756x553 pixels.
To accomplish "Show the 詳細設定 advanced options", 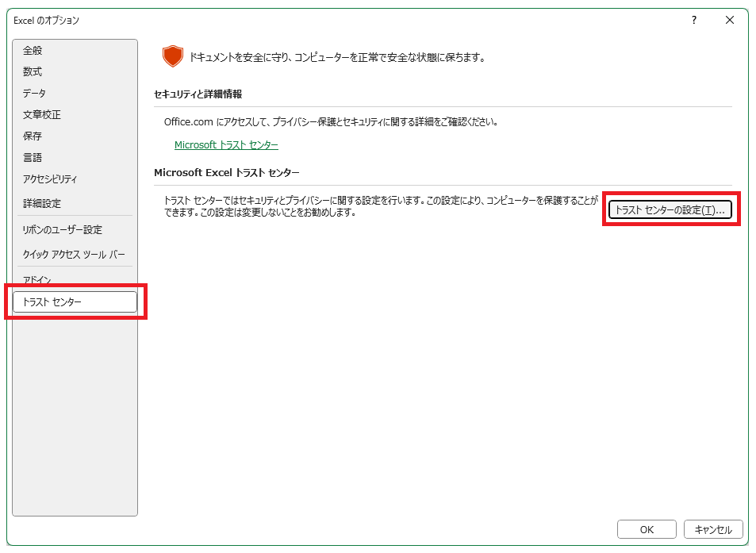I will (x=42, y=203).
